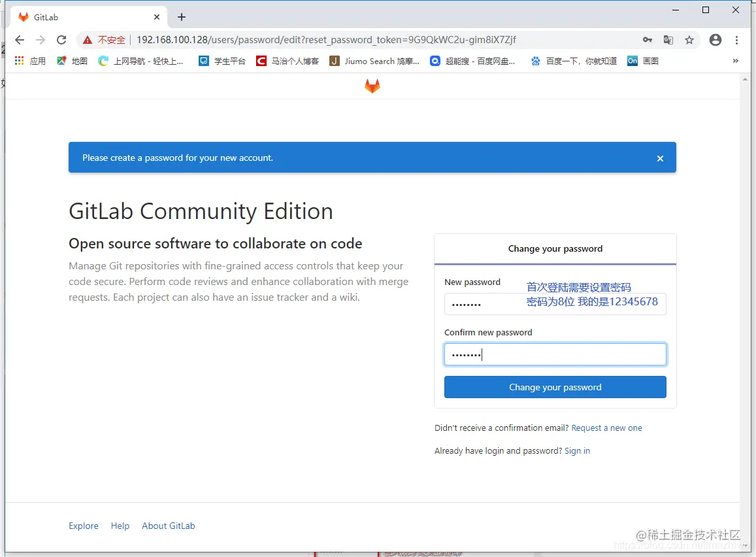Image resolution: width=756 pixels, height=557 pixels.
Task: Maximize the browser window
Action: 706,10
